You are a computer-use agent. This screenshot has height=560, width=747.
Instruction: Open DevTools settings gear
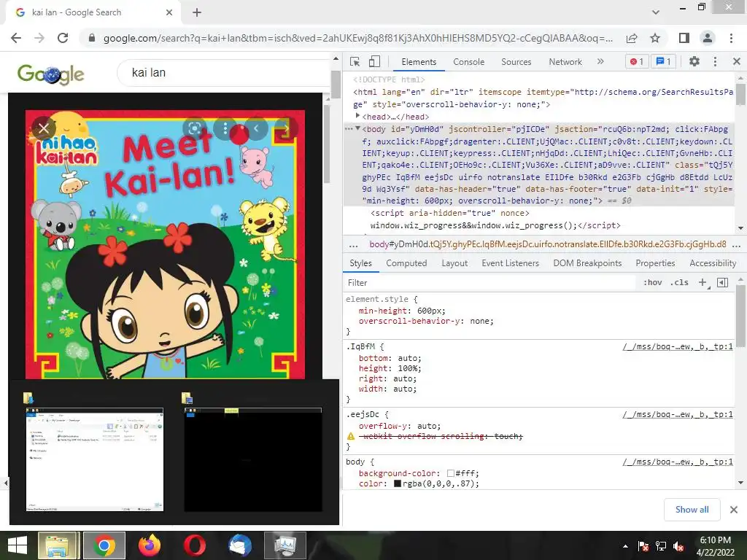click(694, 61)
